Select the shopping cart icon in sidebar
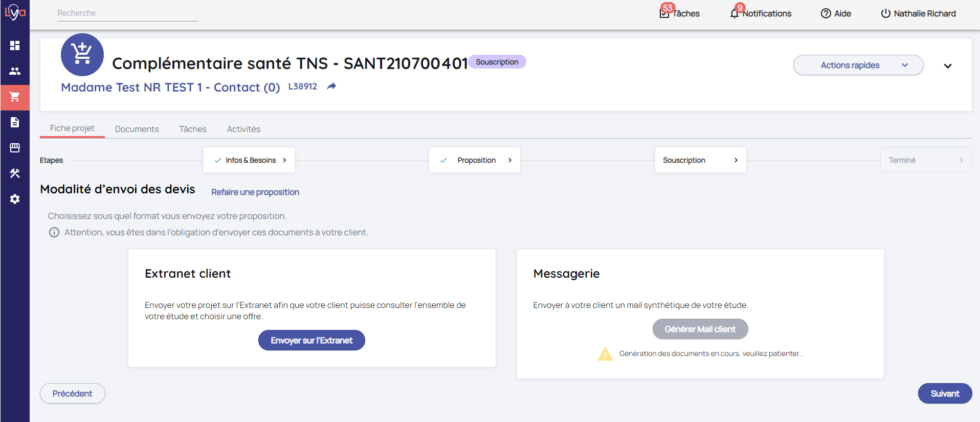 (15, 97)
